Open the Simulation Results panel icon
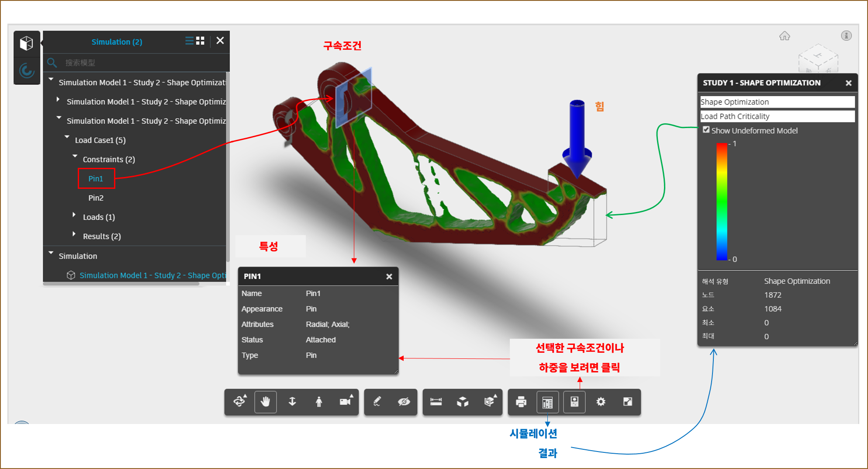868x469 pixels. click(x=547, y=402)
